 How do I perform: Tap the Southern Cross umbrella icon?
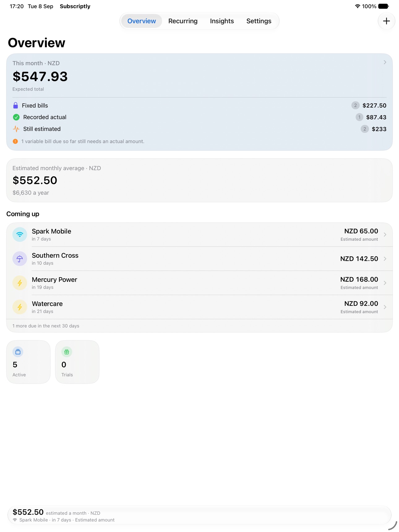tap(20, 259)
